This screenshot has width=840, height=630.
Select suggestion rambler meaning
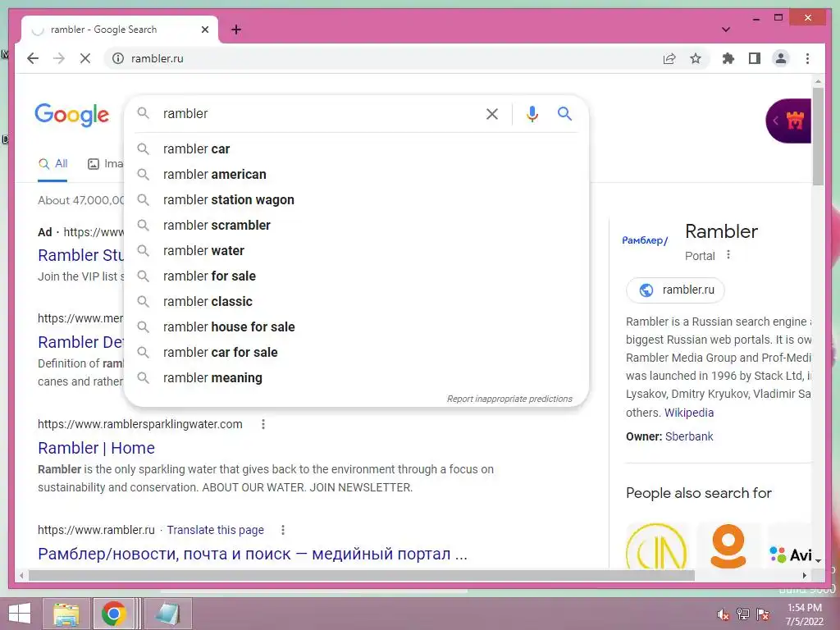(356, 377)
